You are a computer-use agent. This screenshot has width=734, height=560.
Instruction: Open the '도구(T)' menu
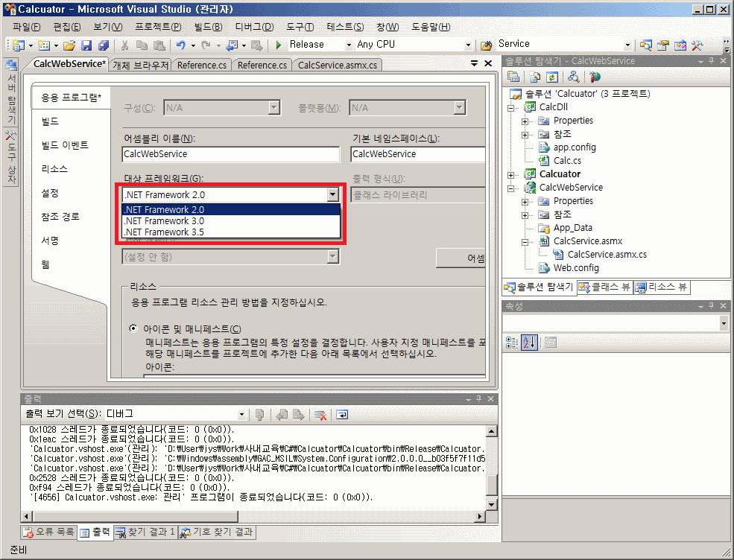point(300,27)
